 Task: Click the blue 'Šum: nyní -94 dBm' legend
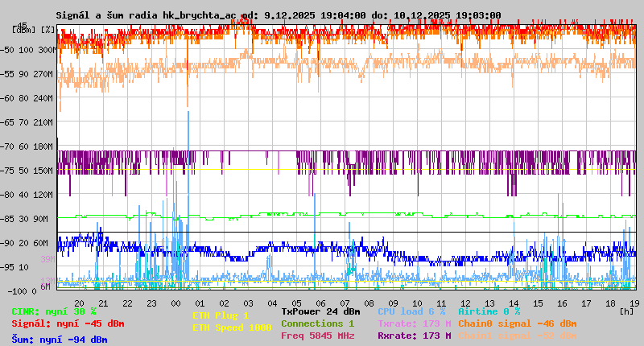coord(60,340)
